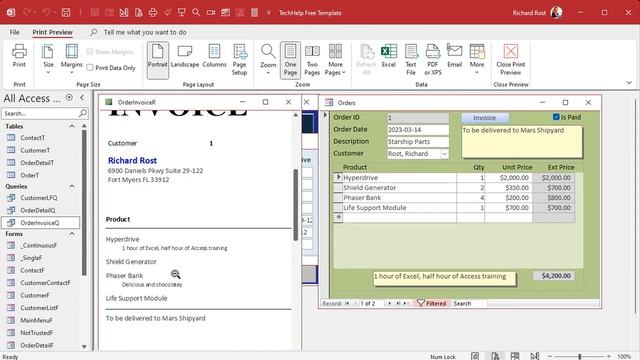Open the Margins dropdown

pos(71,59)
